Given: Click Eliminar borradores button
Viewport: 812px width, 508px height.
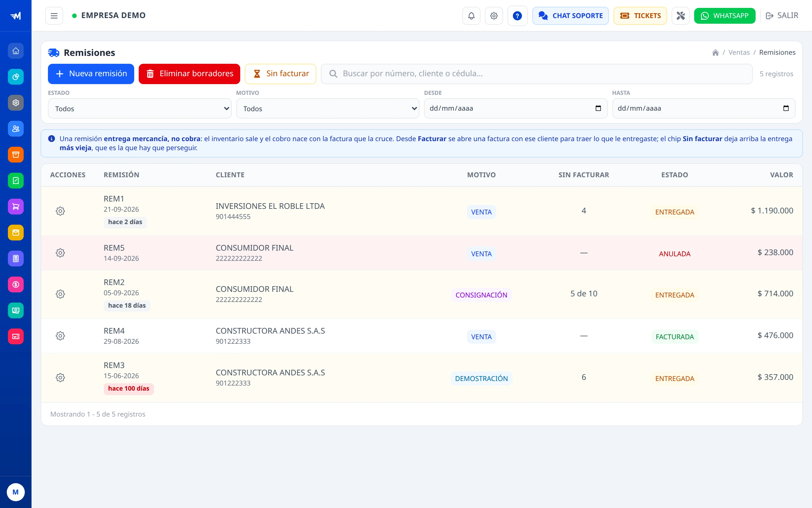Looking at the screenshot, I should (189, 74).
